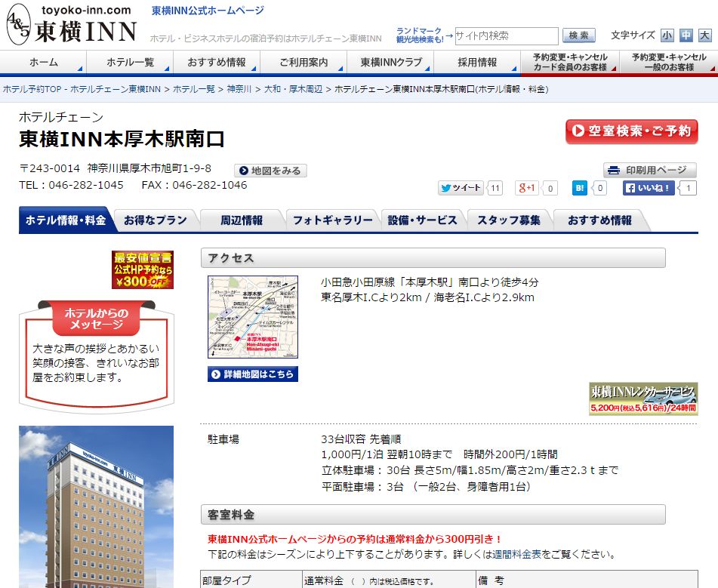718x588 pixels.
Task: Click the 通常料金 table header
Action: click(390, 580)
